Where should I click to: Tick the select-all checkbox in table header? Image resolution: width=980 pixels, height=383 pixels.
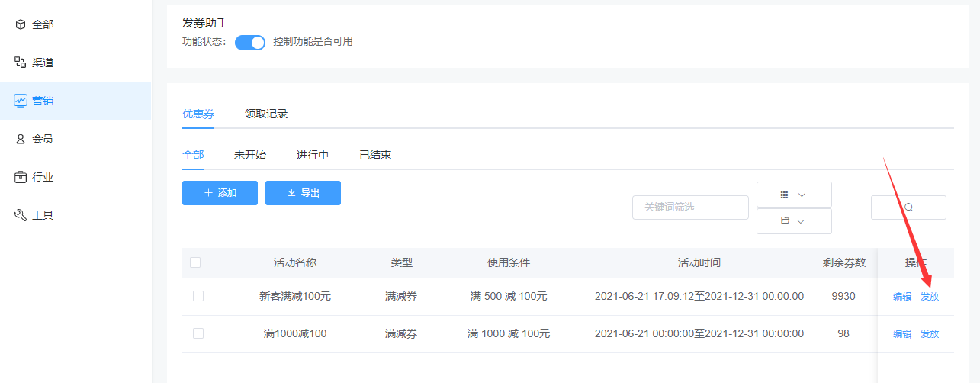[195, 262]
